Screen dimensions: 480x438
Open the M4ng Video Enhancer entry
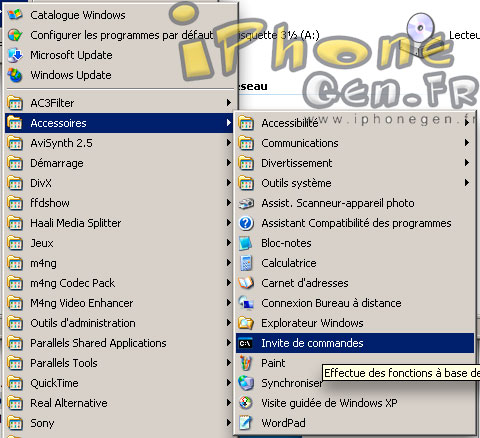coord(119,303)
